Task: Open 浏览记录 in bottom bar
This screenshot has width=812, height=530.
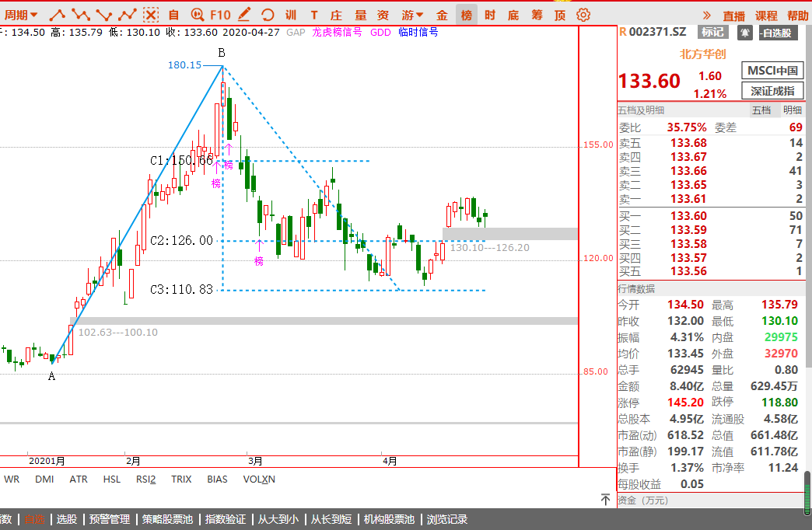Action: (447, 519)
